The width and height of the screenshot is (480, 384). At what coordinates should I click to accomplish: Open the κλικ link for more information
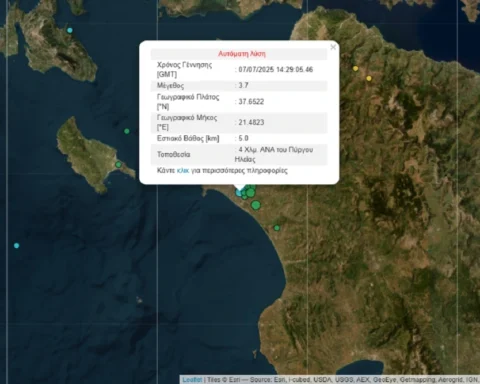click(183, 171)
